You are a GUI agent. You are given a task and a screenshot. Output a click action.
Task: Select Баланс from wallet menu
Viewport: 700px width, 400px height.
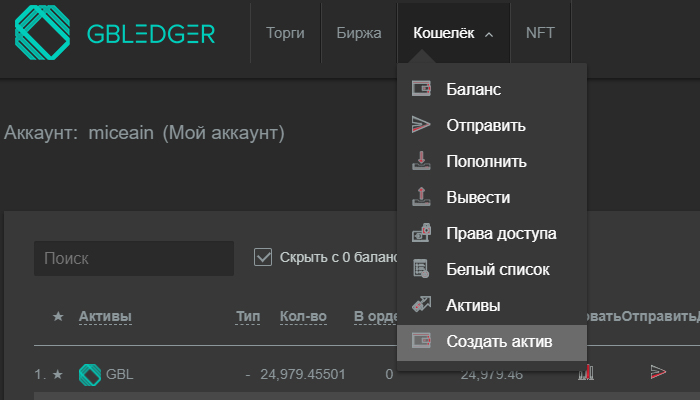pyautogui.click(x=492, y=89)
